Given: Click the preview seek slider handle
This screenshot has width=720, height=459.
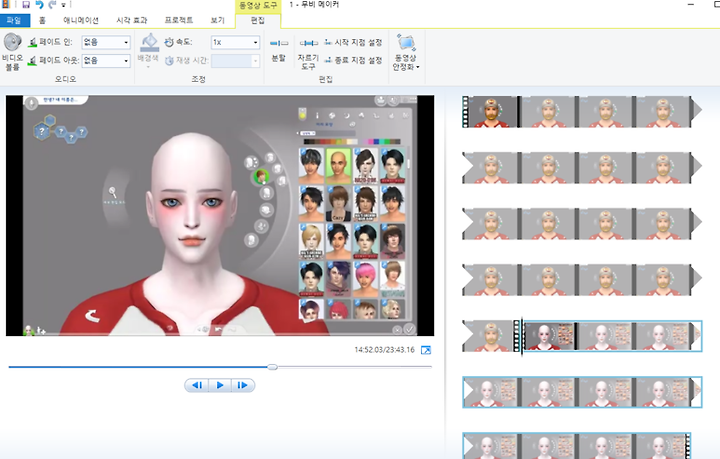Looking at the screenshot, I should pos(272,367).
